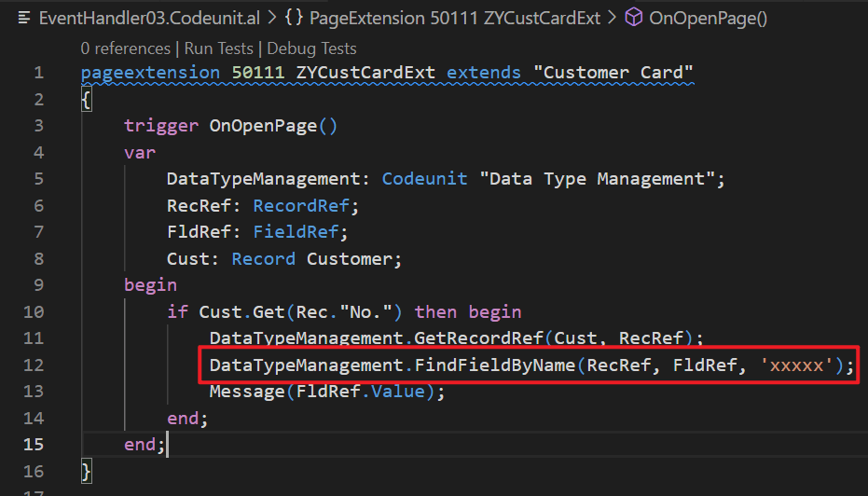Click the opening brace on line 2
Screen dimensions: 868x496
87,100
